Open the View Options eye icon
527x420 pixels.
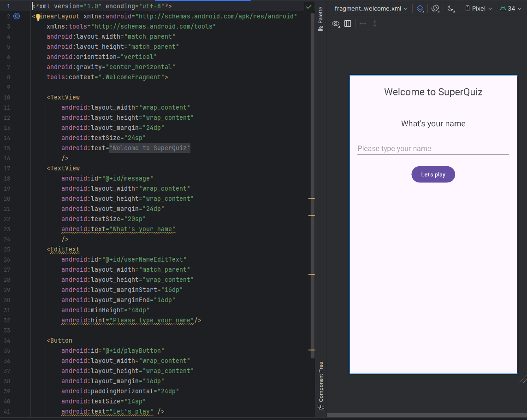pyautogui.click(x=336, y=23)
